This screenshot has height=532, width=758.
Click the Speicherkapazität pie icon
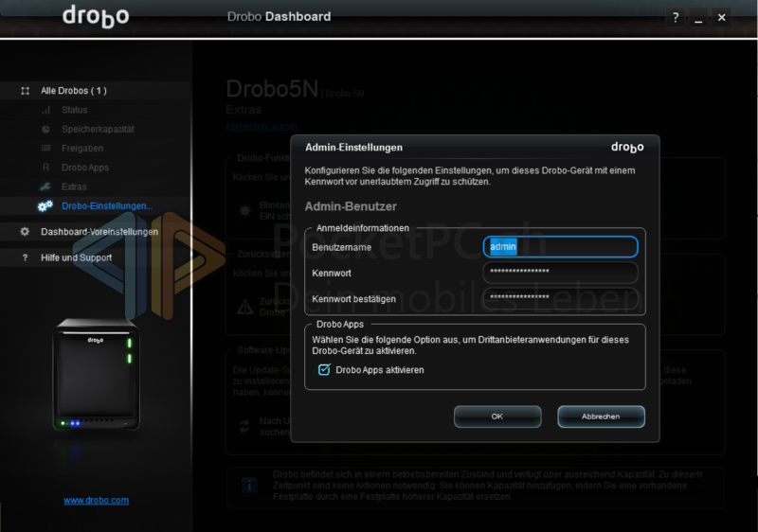coord(45,130)
